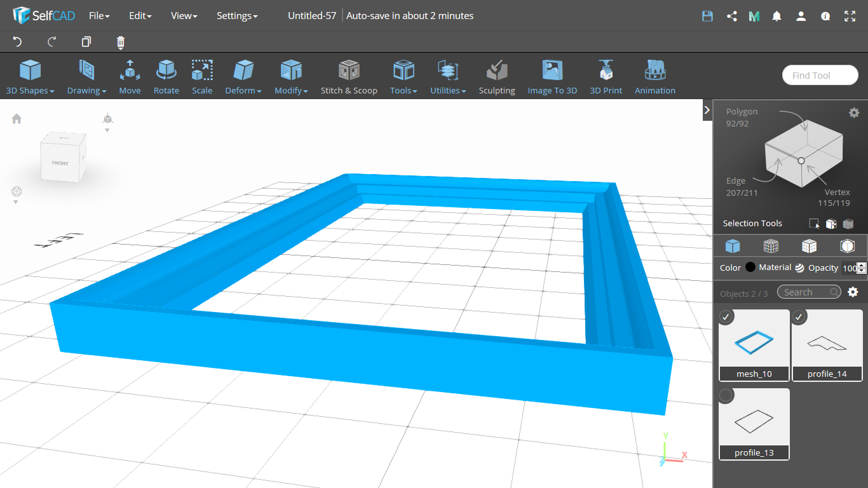
Task: Click the share icon
Action: (731, 16)
